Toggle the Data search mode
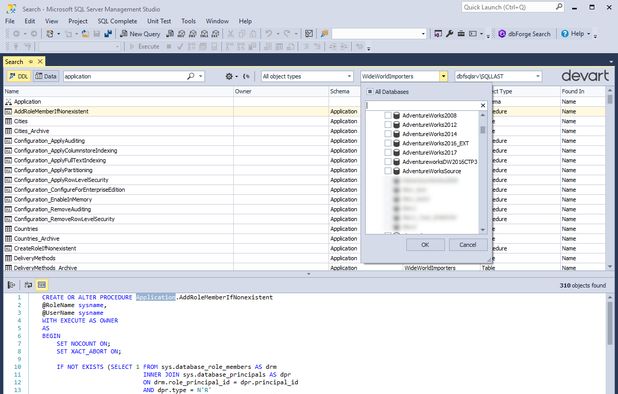 click(46, 76)
